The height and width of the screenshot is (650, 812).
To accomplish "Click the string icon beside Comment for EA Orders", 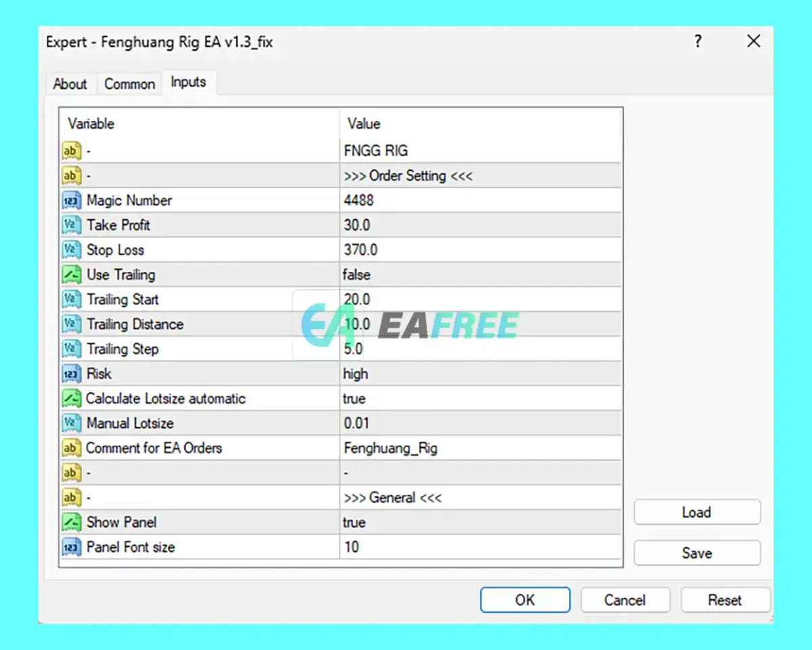I will (71, 448).
